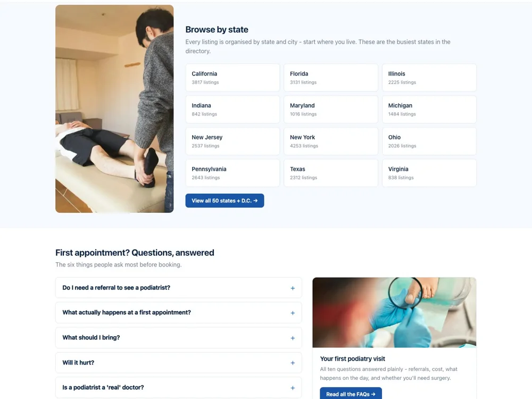The width and height of the screenshot is (532, 399).
Task: Expand 'What should I bring?' question
Action: (178, 338)
